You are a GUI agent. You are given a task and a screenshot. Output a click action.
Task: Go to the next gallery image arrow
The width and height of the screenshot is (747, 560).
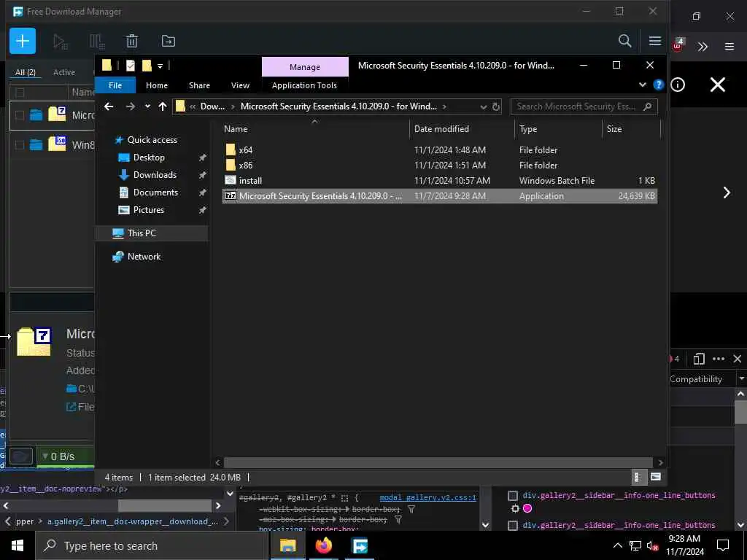727,192
